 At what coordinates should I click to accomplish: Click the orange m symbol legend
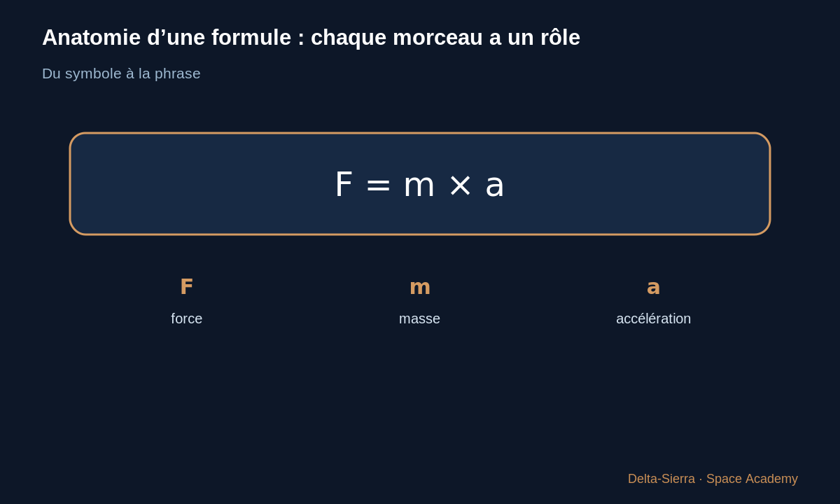420,287
